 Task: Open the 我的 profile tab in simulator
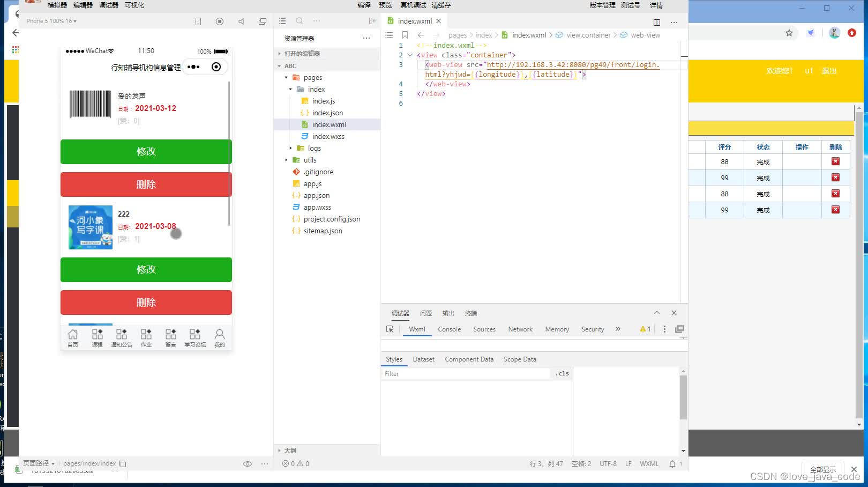click(x=220, y=338)
